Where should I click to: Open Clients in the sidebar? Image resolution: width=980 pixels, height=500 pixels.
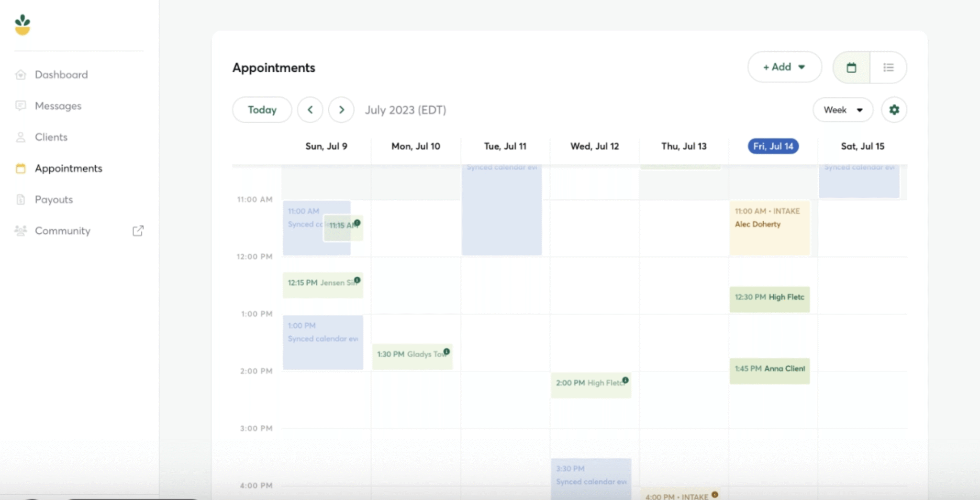[51, 137]
